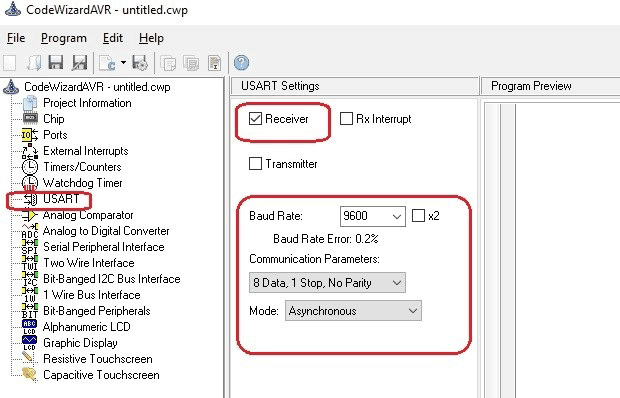Select Capacitive Touchscreen label in tree
Screen dimensions: 620x398
[101, 375]
